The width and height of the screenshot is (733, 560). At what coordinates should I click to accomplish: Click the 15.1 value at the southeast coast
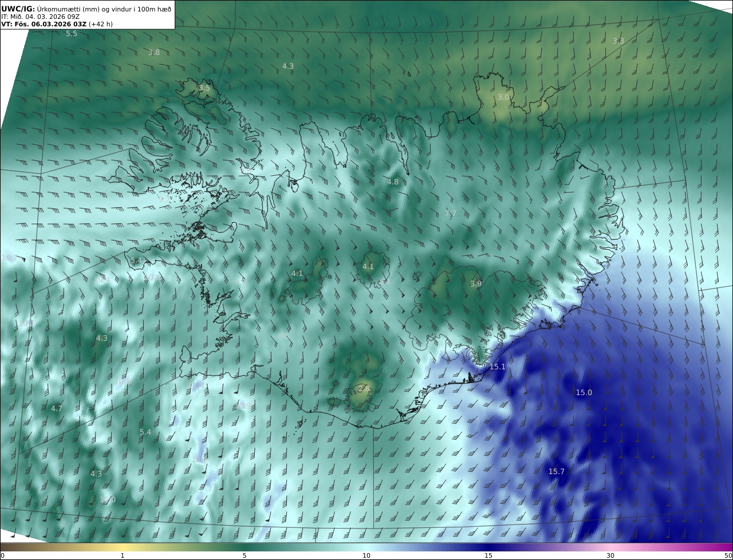pyautogui.click(x=498, y=366)
